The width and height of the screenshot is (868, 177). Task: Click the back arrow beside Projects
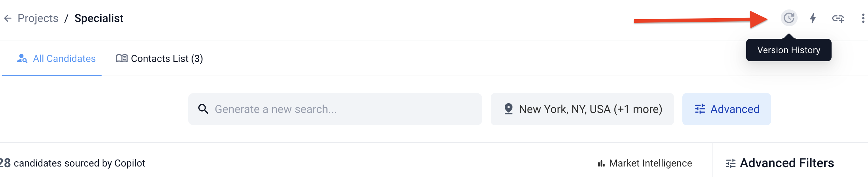click(8, 18)
